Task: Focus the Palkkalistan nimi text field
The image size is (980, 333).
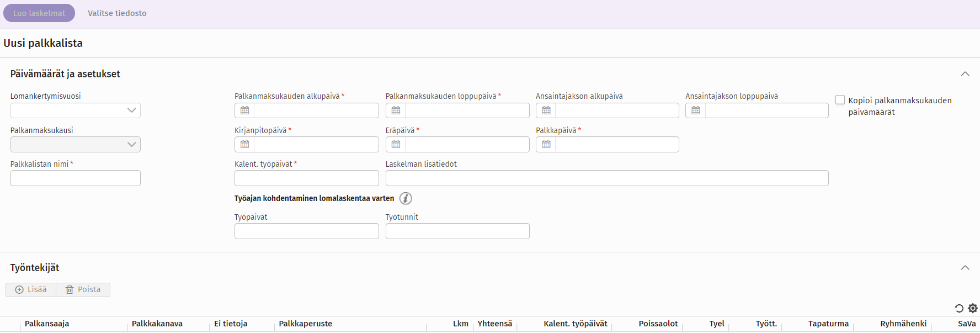Action: point(76,178)
